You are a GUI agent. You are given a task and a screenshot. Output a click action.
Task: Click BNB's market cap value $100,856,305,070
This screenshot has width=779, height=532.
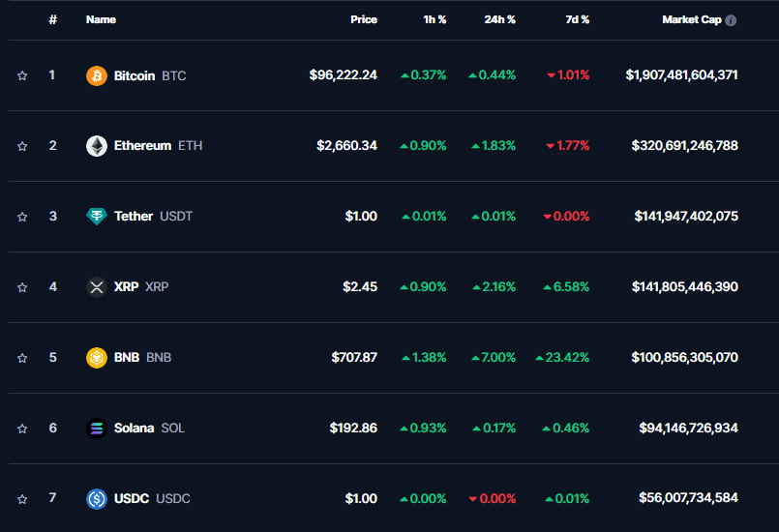click(684, 358)
